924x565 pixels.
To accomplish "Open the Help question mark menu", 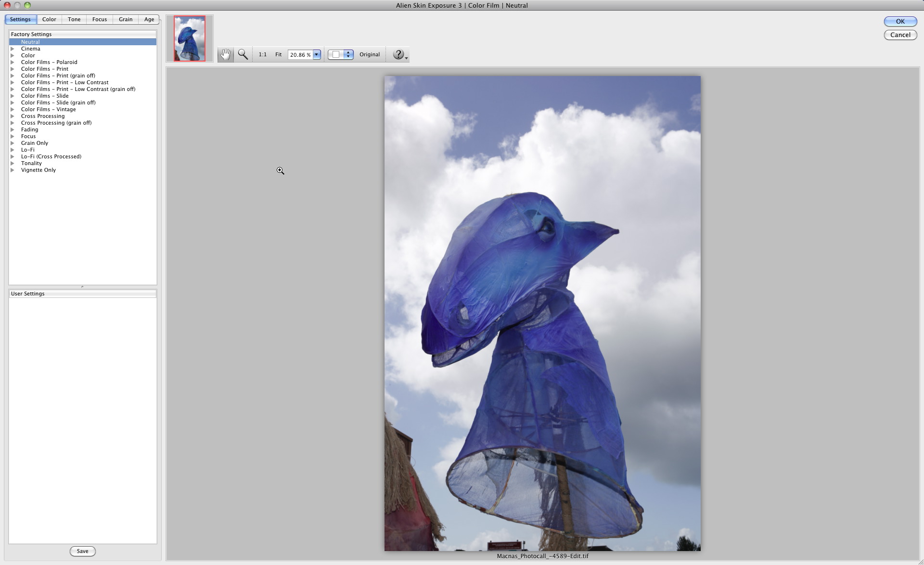I will 400,54.
